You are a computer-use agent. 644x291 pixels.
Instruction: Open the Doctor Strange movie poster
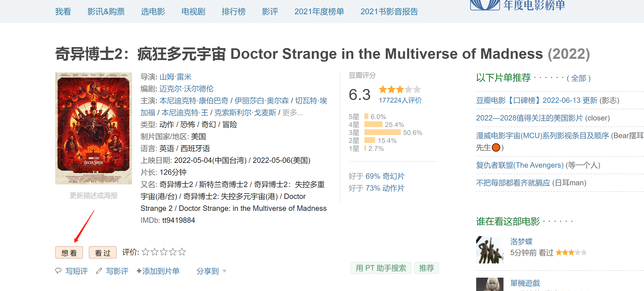pyautogui.click(x=94, y=128)
